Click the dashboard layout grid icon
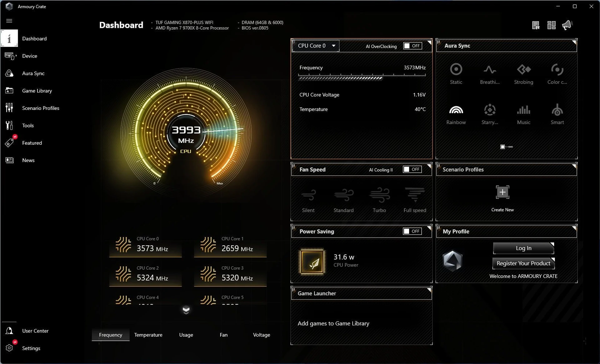 click(x=551, y=25)
